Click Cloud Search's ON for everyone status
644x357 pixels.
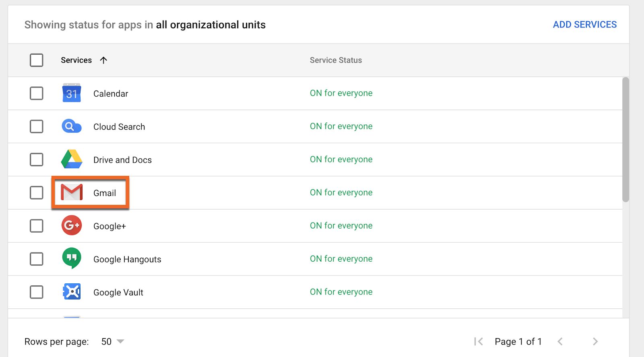pos(341,126)
